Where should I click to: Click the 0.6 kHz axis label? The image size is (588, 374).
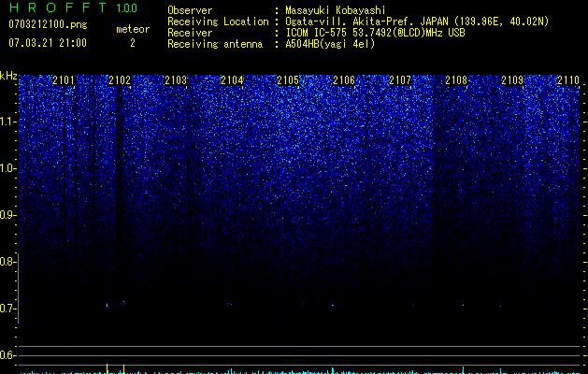point(7,355)
